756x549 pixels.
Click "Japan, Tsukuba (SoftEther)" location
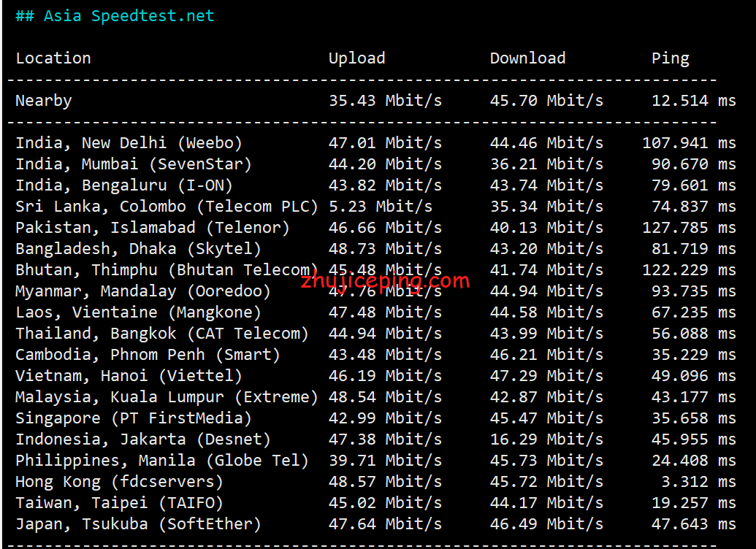[138, 525]
